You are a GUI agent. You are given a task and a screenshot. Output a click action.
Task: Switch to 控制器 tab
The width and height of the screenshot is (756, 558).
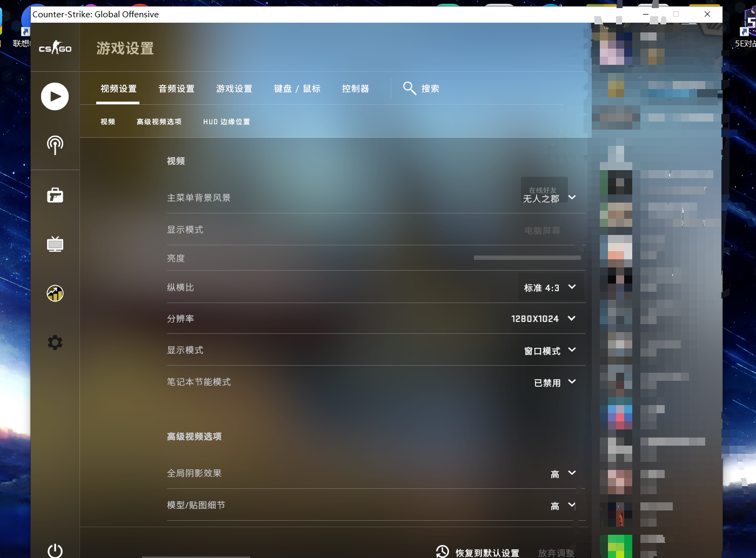coord(356,89)
